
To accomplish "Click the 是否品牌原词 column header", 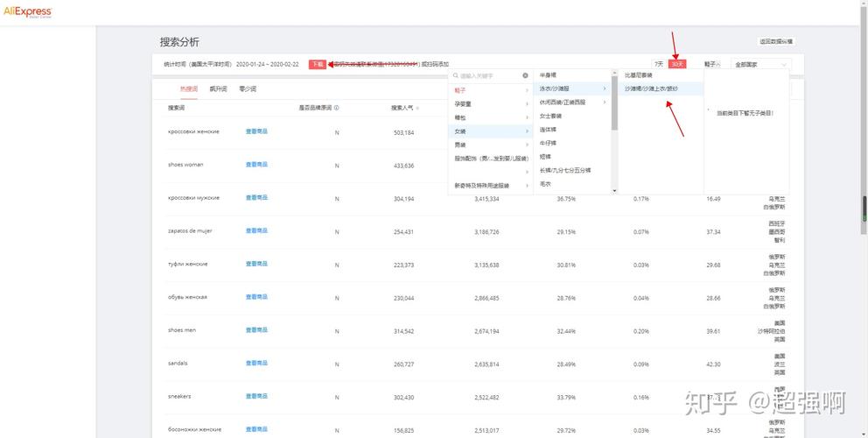I will tap(315, 108).
